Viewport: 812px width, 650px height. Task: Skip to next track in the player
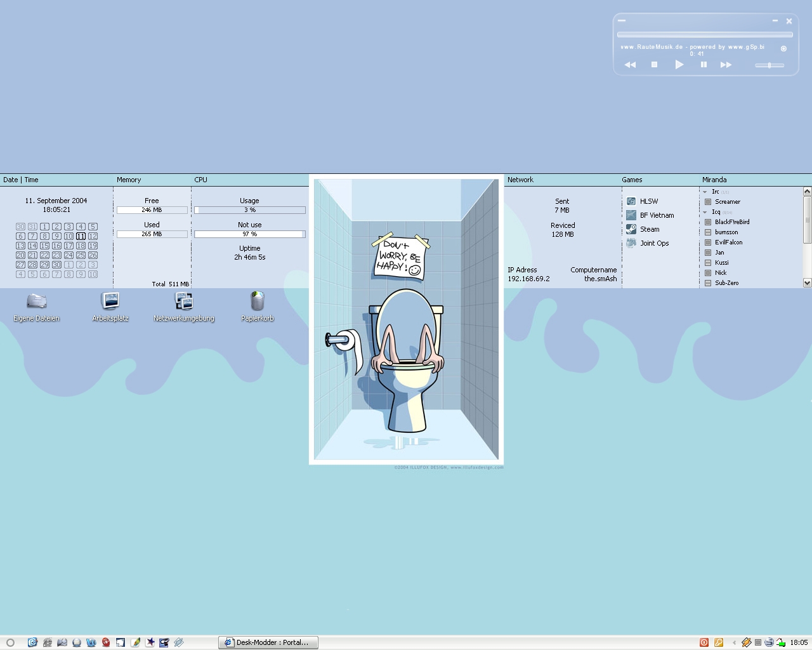[x=726, y=65]
